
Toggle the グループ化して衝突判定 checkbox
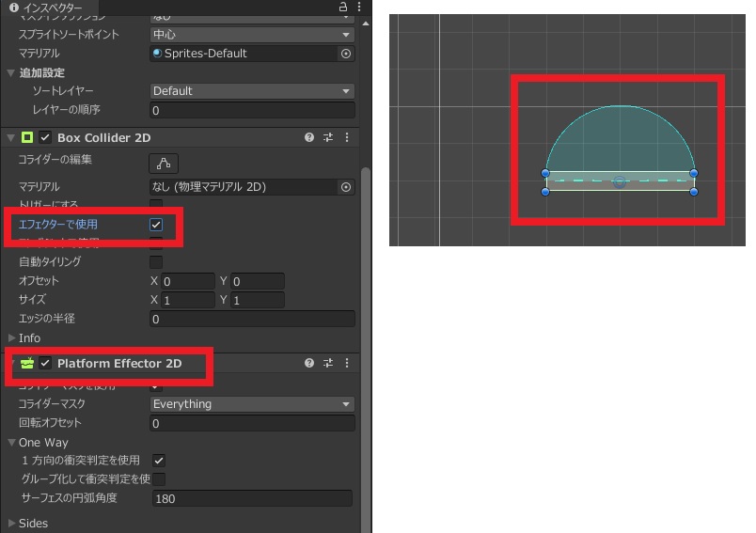[159, 479]
